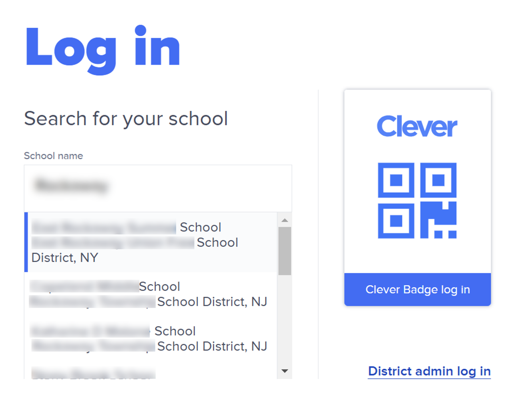
Task: Click the scrollbar up arrow in results list
Action: [x=285, y=220]
